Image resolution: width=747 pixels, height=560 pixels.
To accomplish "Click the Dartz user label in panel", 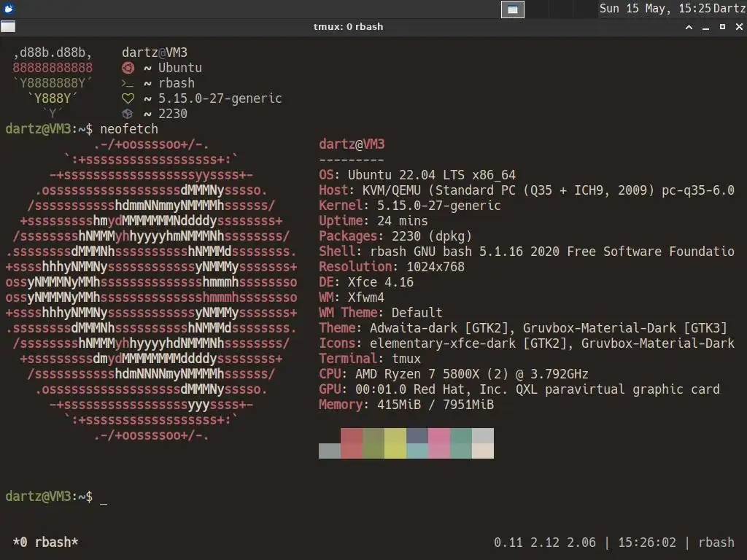I will click(x=729, y=9).
